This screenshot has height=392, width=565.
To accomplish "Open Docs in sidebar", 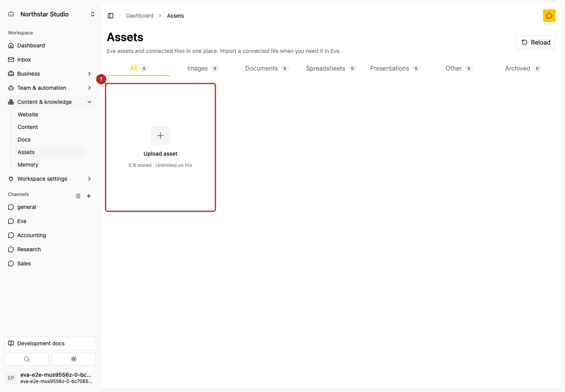I will point(24,140).
